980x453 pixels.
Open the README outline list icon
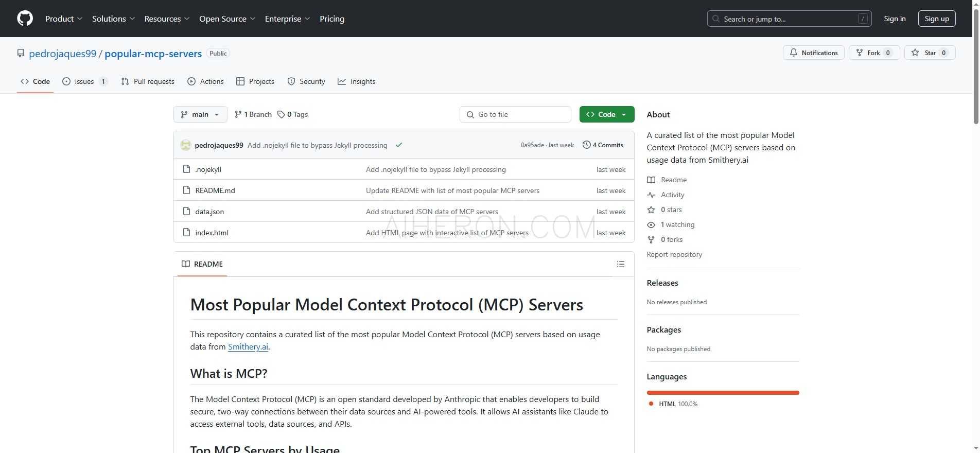click(x=621, y=264)
